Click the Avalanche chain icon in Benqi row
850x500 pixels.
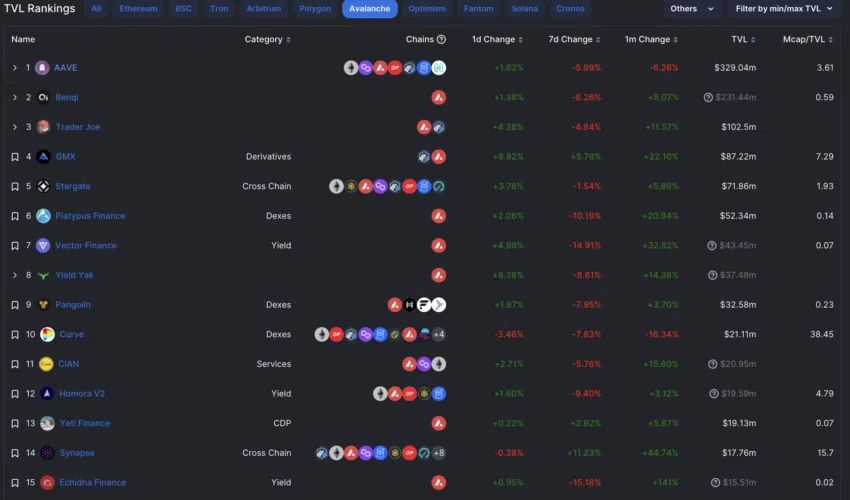[439, 98]
